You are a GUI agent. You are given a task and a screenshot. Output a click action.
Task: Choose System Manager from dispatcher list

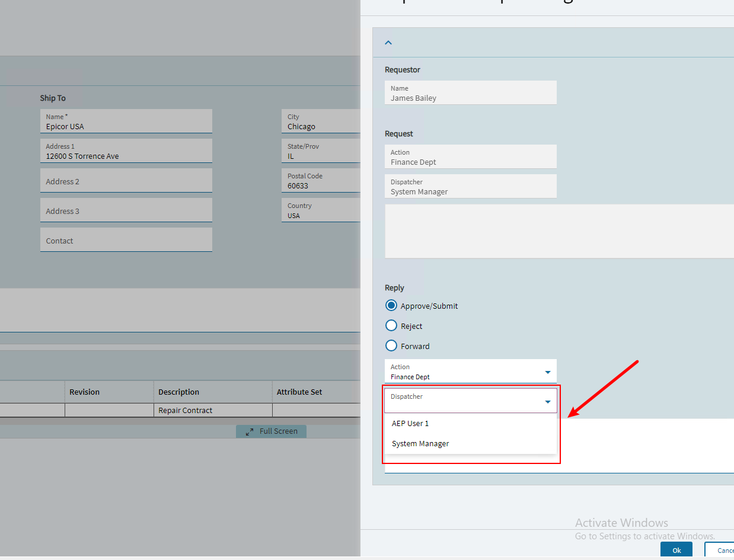pos(471,444)
